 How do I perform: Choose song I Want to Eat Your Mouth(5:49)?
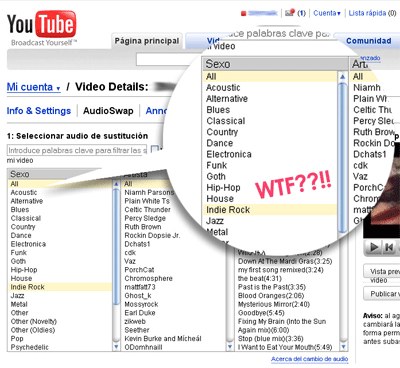click(x=285, y=347)
